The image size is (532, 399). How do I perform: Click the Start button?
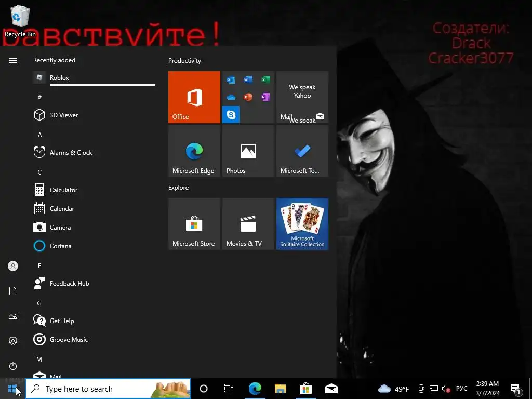(12, 389)
